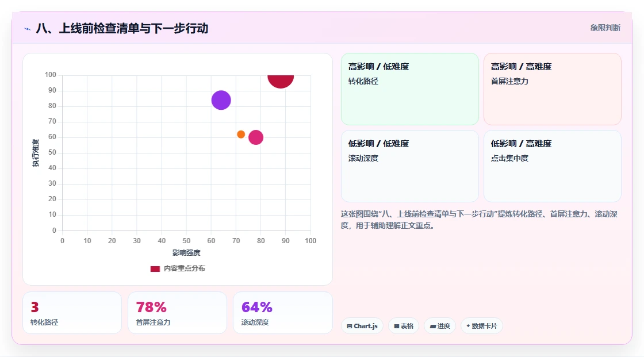Screen dimensions: 644x357
Task: Click the small orange bubble in the chart
Action: point(241,135)
